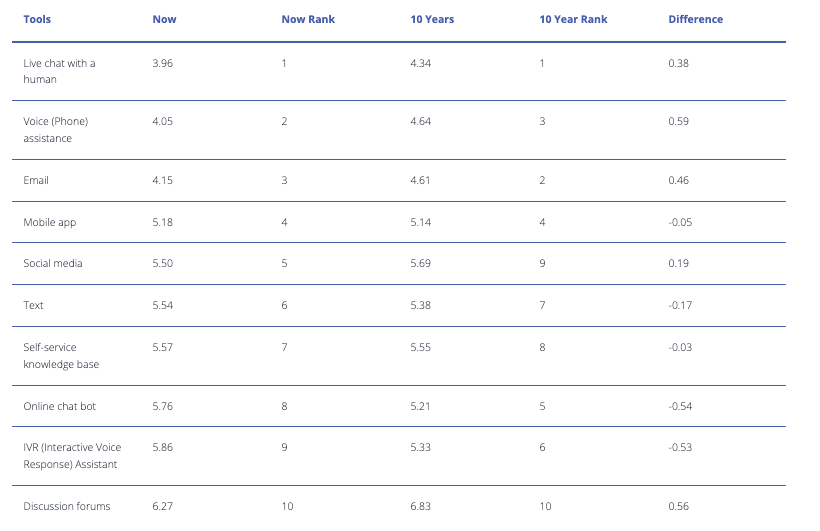Click the 10 Year Rank header

pyautogui.click(x=573, y=19)
